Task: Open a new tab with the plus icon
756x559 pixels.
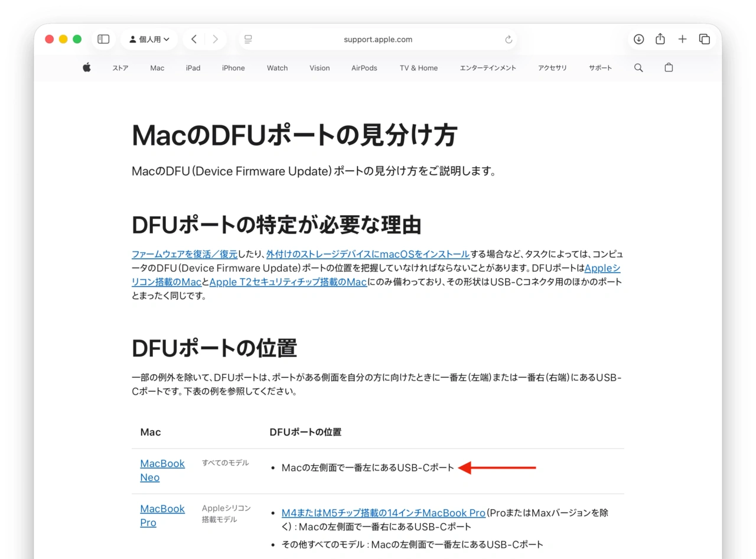Action: [682, 39]
